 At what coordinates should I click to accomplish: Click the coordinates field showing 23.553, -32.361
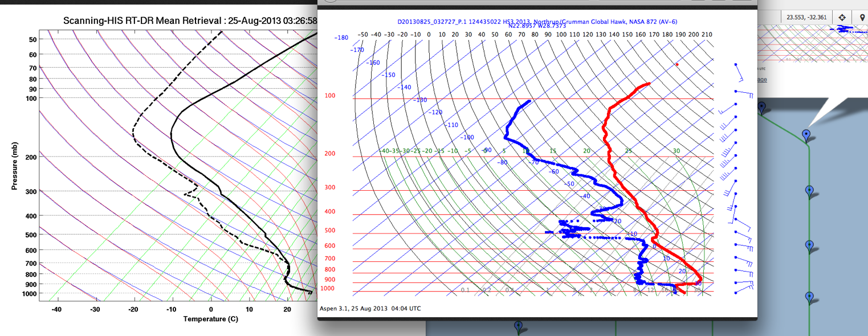click(x=808, y=17)
